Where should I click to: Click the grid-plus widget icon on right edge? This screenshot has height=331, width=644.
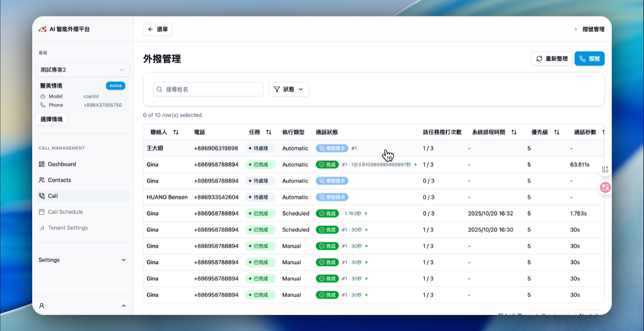tap(605, 170)
